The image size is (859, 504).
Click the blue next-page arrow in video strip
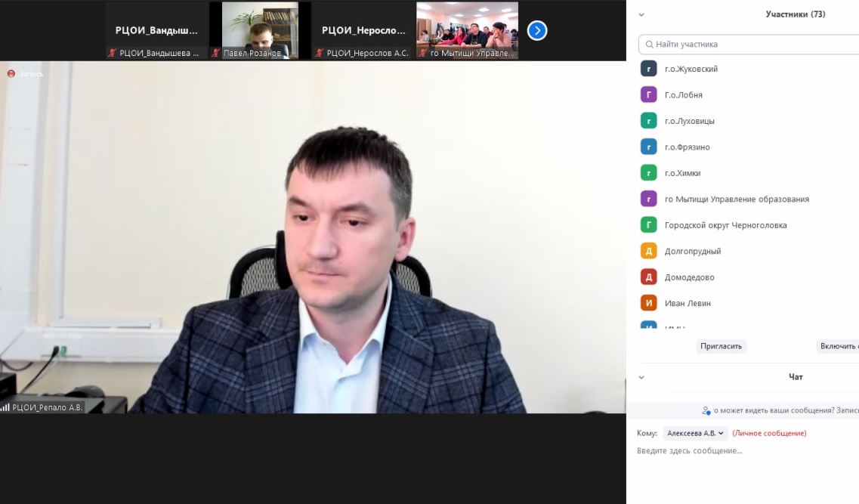(x=536, y=30)
